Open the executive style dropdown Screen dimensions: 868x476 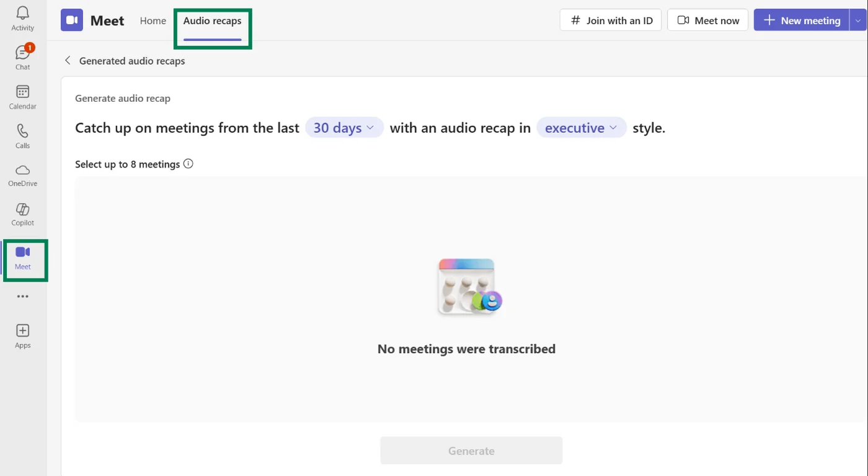(x=582, y=128)
